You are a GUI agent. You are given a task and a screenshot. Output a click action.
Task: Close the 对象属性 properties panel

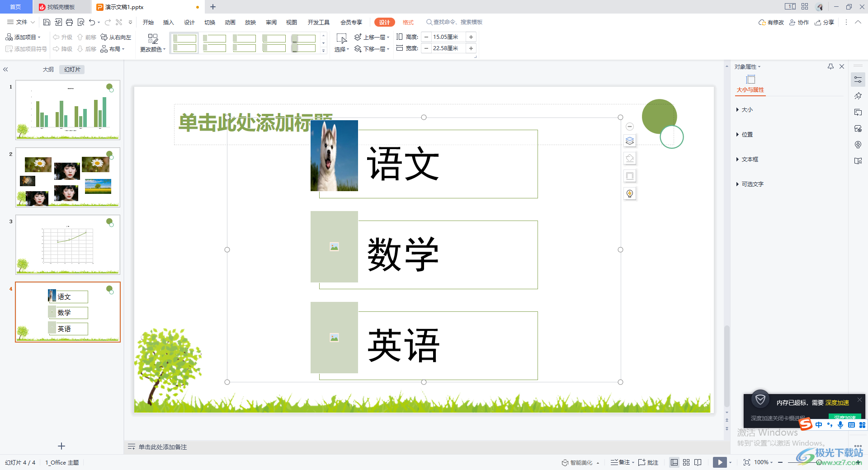click(x=842, y=66)
